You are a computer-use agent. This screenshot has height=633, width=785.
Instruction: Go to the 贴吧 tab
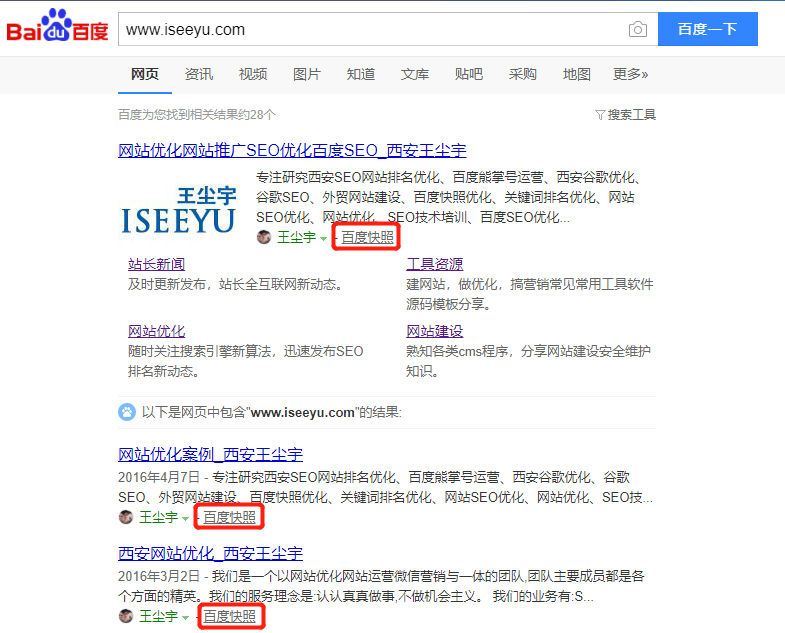469,74
